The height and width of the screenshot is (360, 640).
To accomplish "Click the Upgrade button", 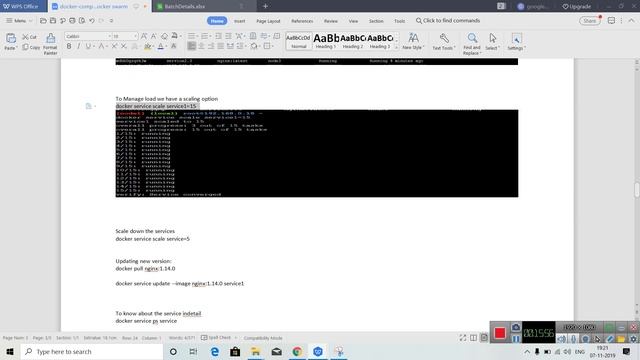I will pos(577,6).
